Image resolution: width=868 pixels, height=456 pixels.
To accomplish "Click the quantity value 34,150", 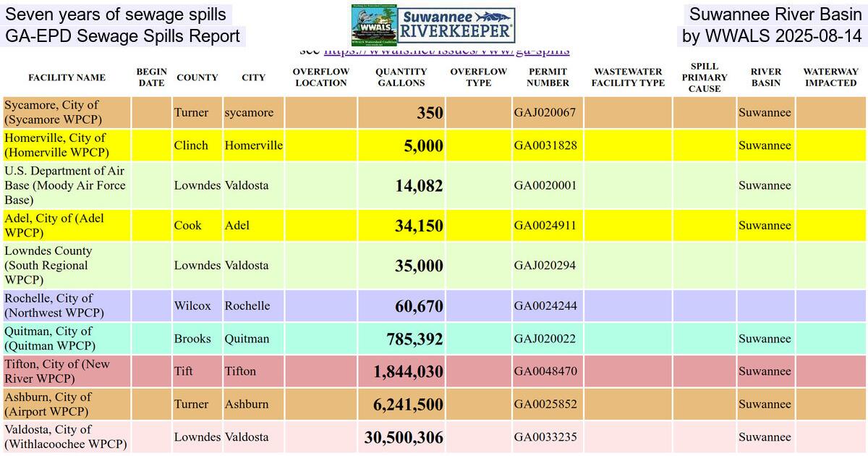I will [419, 226].
